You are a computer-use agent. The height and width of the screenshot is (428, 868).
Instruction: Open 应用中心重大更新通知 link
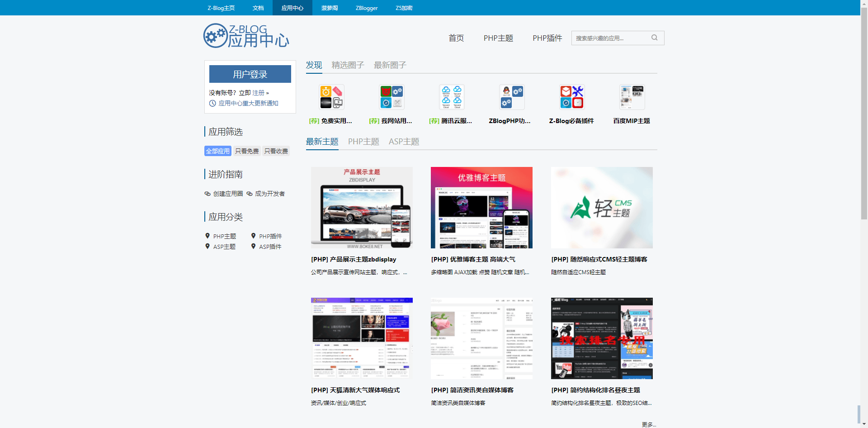248,103
